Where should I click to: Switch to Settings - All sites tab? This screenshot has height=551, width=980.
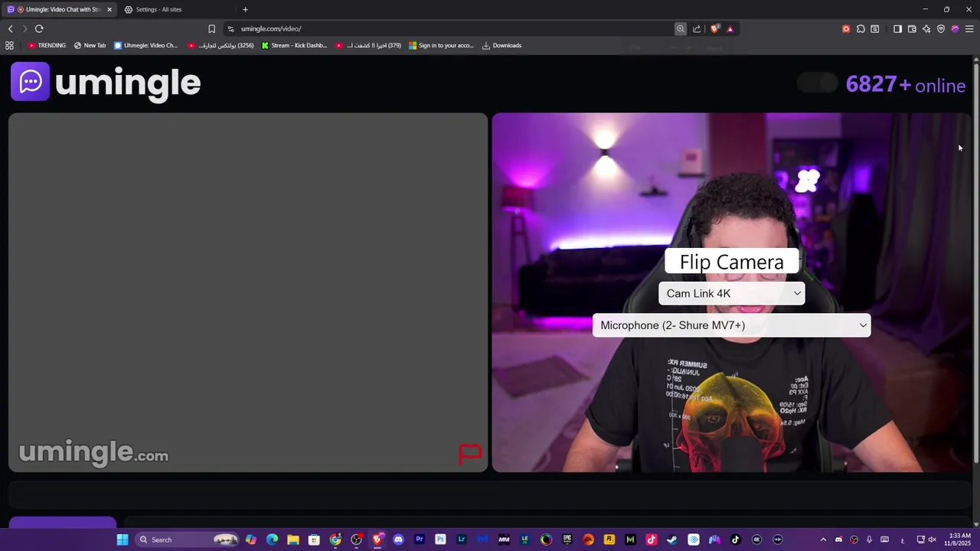tap(158, 9)
